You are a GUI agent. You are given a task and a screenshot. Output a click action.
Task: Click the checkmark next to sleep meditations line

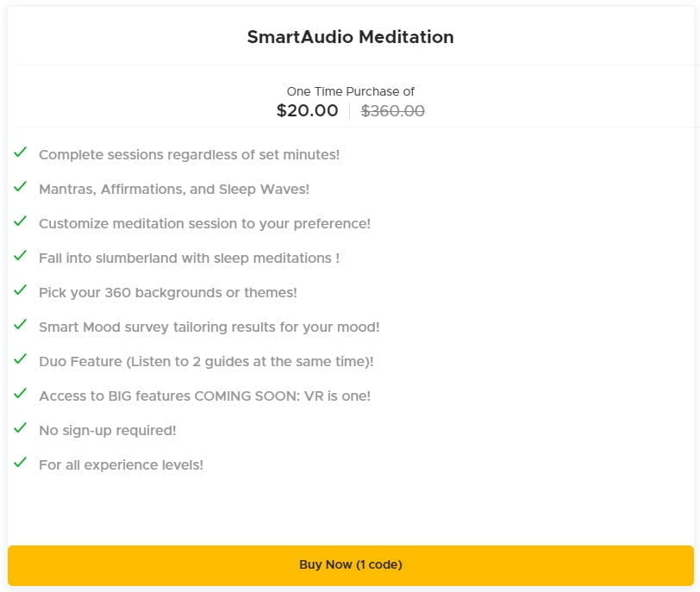(x=20, y=259)
